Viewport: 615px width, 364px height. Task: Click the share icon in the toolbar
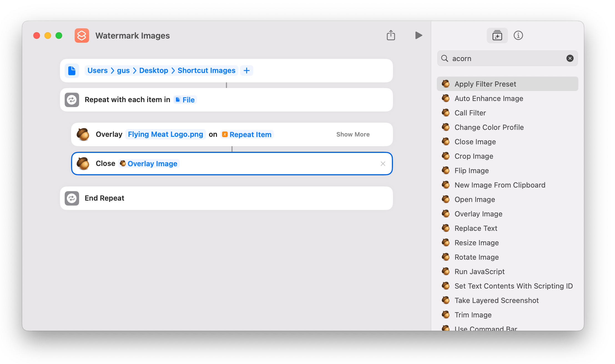coord(391,36)
